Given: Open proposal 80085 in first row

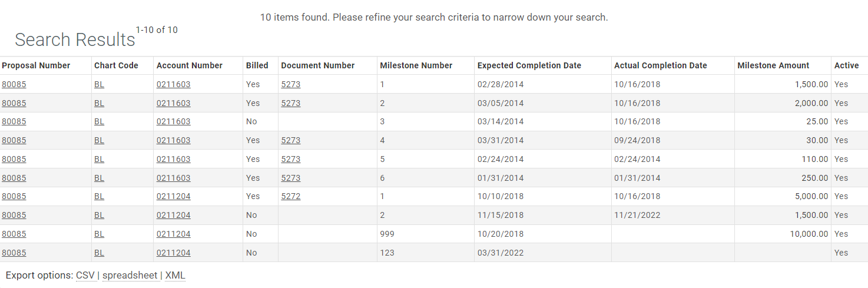Looking at the screenshot, I should pos(14,84).
